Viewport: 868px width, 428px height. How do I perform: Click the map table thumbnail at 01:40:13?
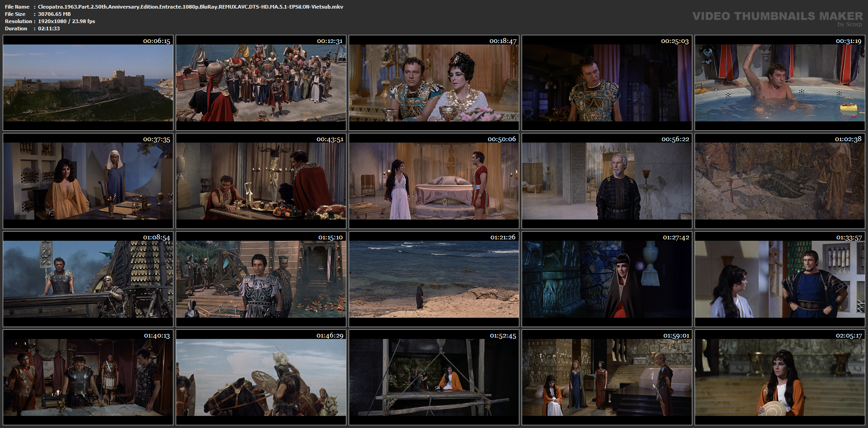point(88,377)
